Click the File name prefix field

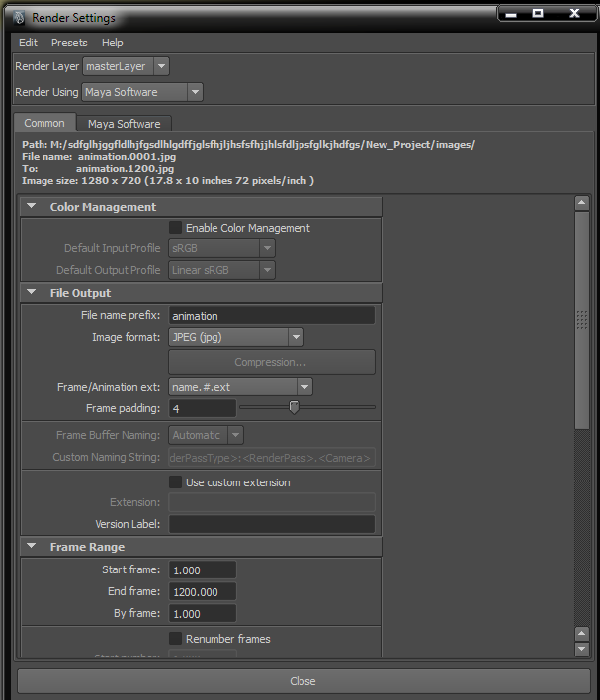[x=272, y=316]
